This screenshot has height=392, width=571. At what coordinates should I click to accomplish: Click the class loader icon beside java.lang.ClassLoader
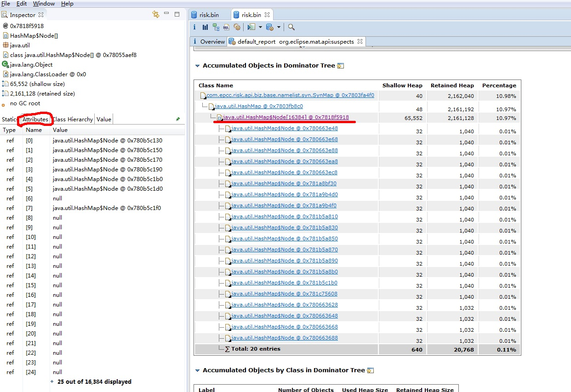click(6, 74)
